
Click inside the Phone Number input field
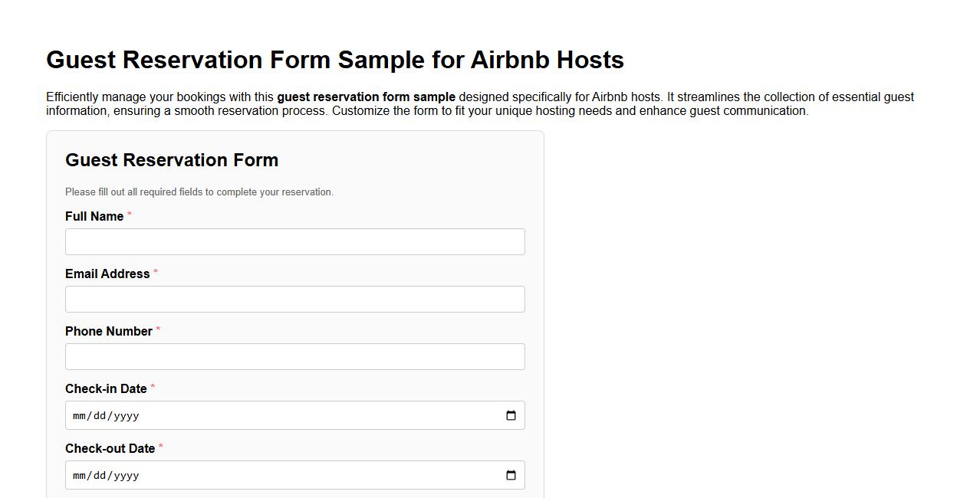(294, 356)
